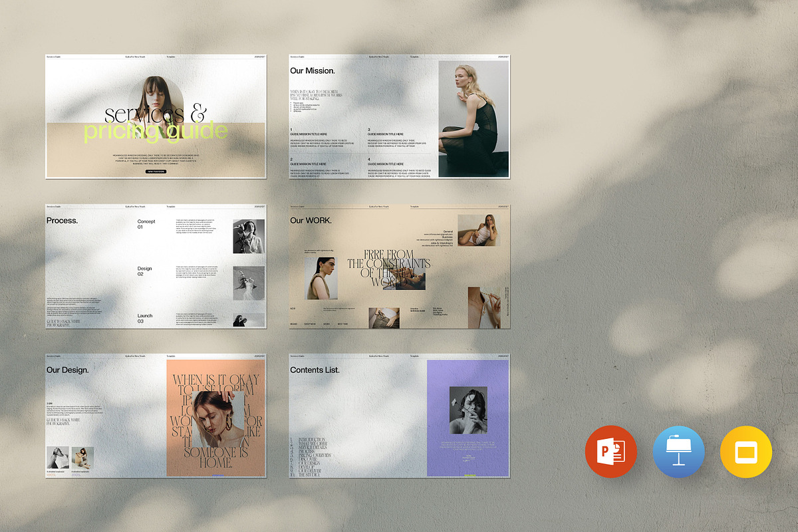Image resolution: width=798 pixels, height=532 pixels.
Task: Click the photo beside the Concept 01 step
Action: point(249,237)
